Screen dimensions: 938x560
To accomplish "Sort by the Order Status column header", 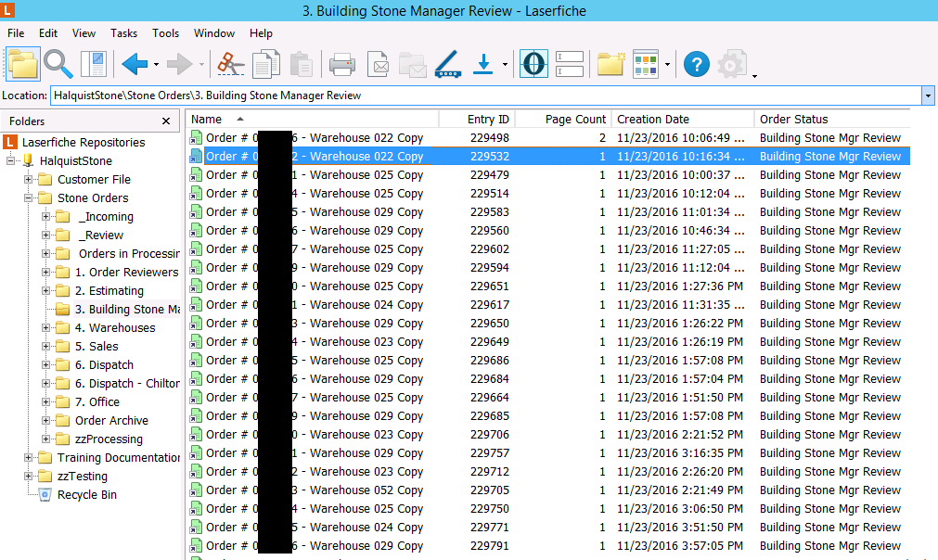I will 832,120.
